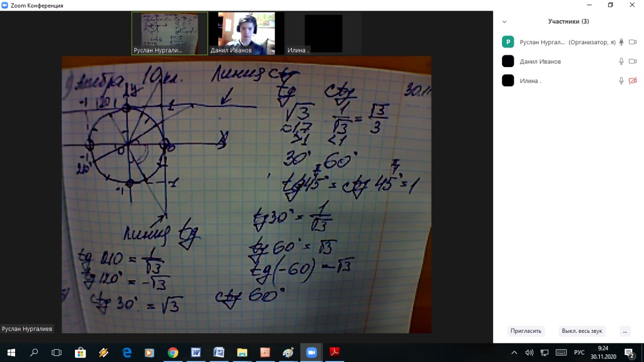Image resolution: width=644 pixels, height=362 pixels.
Task: Click the Пригласить button
Action: point(526,331)
